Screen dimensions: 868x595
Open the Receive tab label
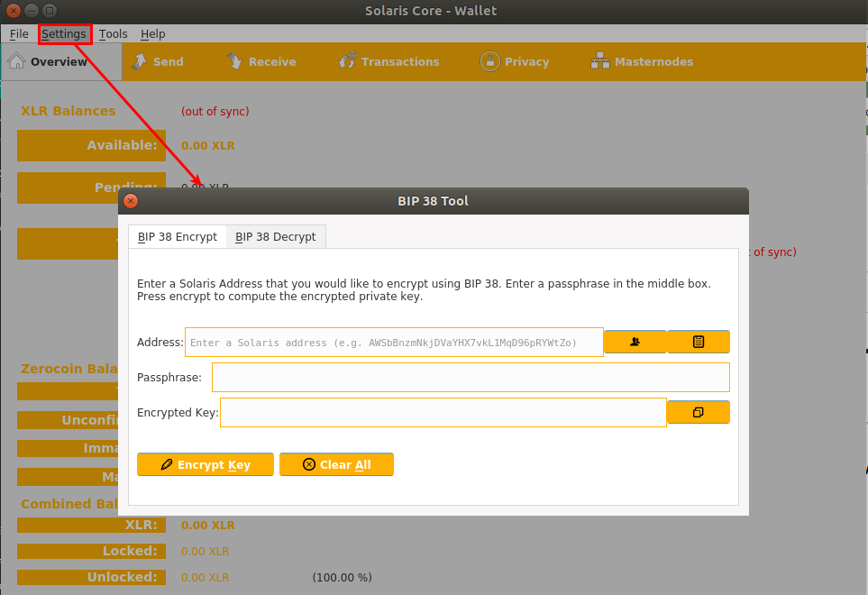point(272,61)
